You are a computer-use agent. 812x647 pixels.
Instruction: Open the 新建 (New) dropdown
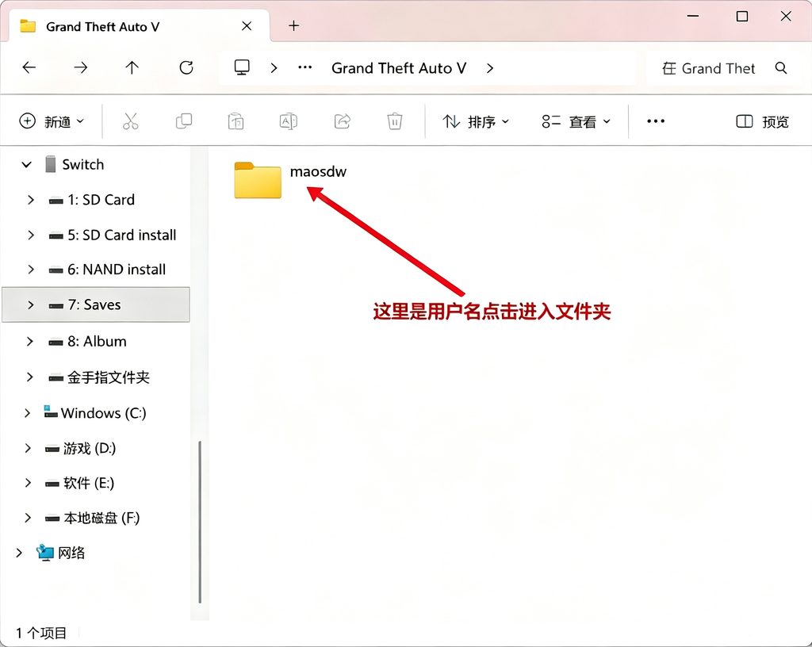(x=52, y=121)
